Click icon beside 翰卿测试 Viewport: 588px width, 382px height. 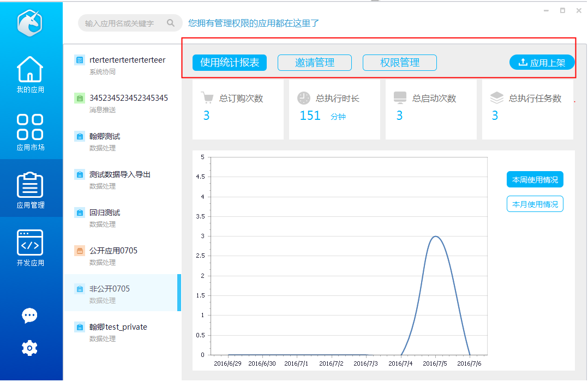80,136
